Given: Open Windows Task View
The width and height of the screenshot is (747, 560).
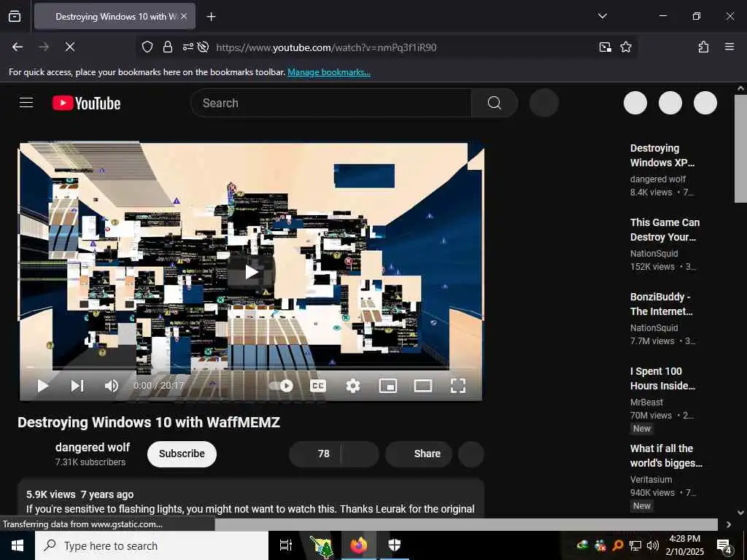Looking at the screenshot, I should pos(286,545).
